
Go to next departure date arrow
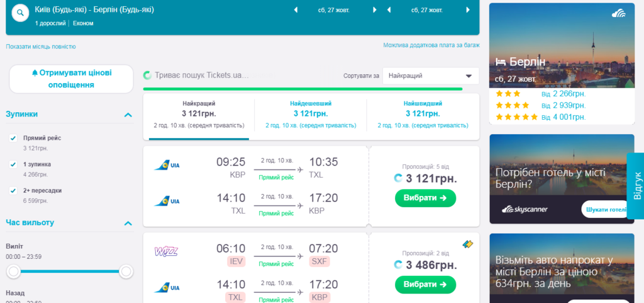point(375,10)
